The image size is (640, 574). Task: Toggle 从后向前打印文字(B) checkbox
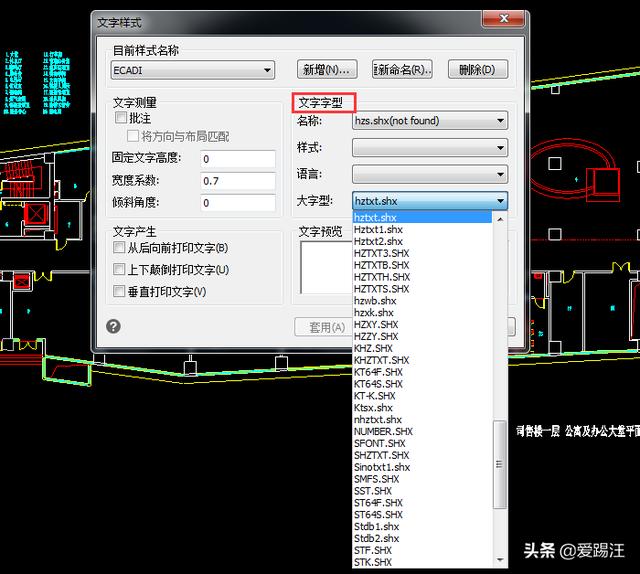119,247
